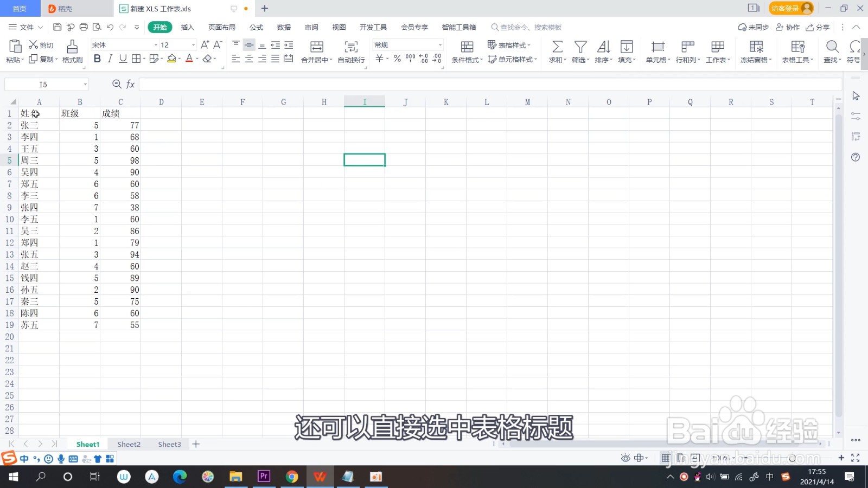The image size is (868, 488).
Task: Add a new sheet with plus
Action: pyautogui.click(x=196, y=444)
